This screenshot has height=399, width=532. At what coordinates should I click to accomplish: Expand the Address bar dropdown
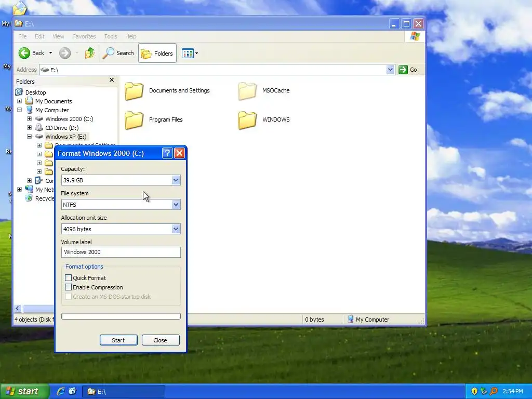[x=390, y=70]
